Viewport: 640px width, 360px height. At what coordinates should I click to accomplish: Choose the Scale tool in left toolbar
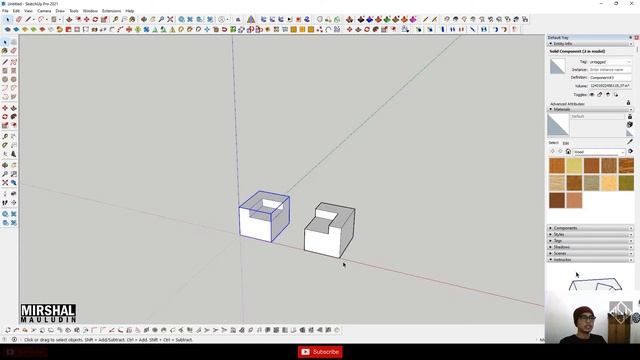point(5,125)
